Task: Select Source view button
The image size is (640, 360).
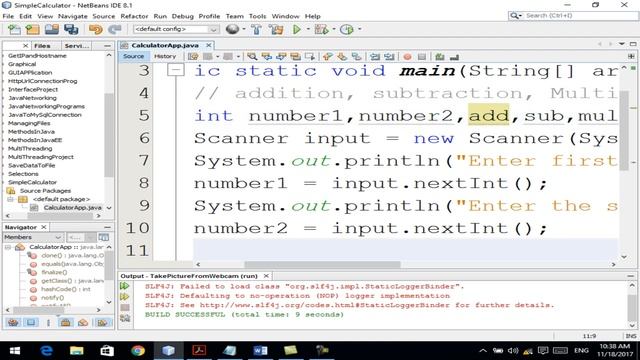Action: point(133,56)
